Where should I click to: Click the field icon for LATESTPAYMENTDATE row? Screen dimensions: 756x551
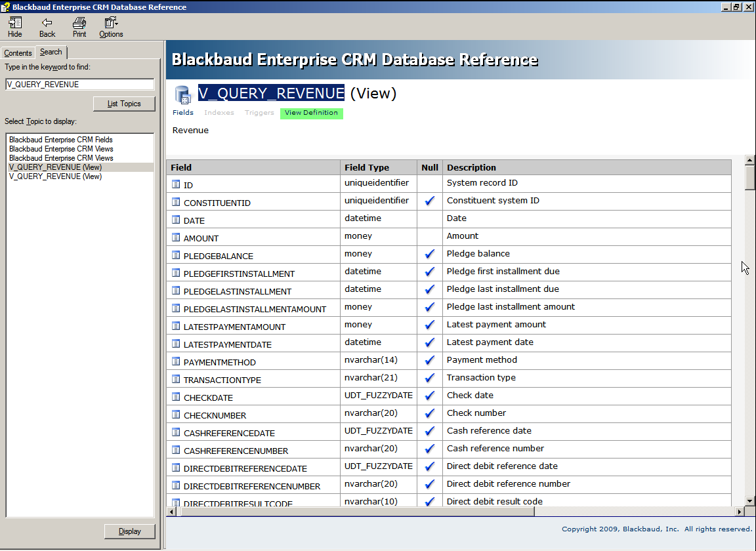[176, 344]
